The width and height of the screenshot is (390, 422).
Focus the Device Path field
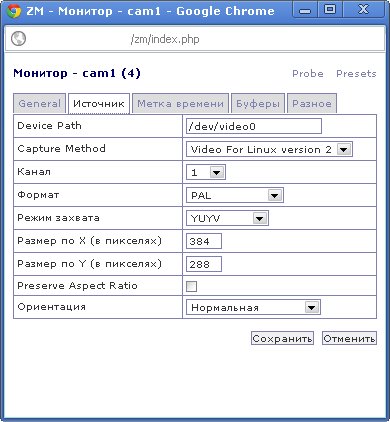254,126
